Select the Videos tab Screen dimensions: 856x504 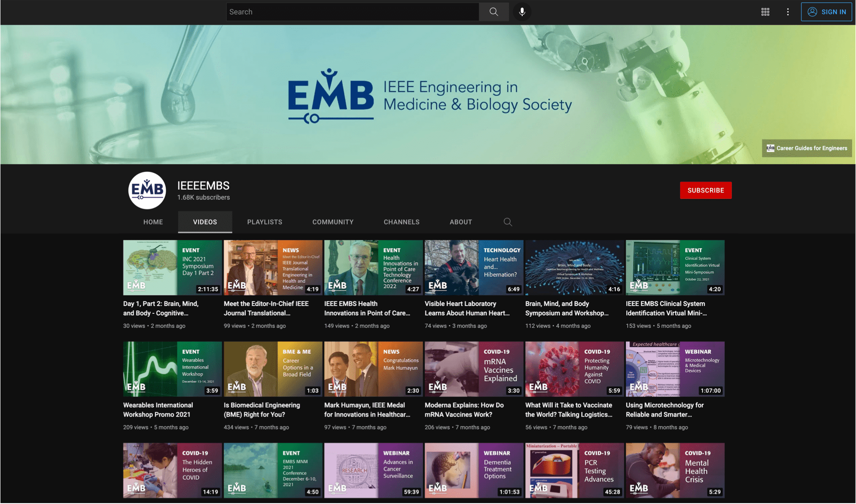(205, 222)
